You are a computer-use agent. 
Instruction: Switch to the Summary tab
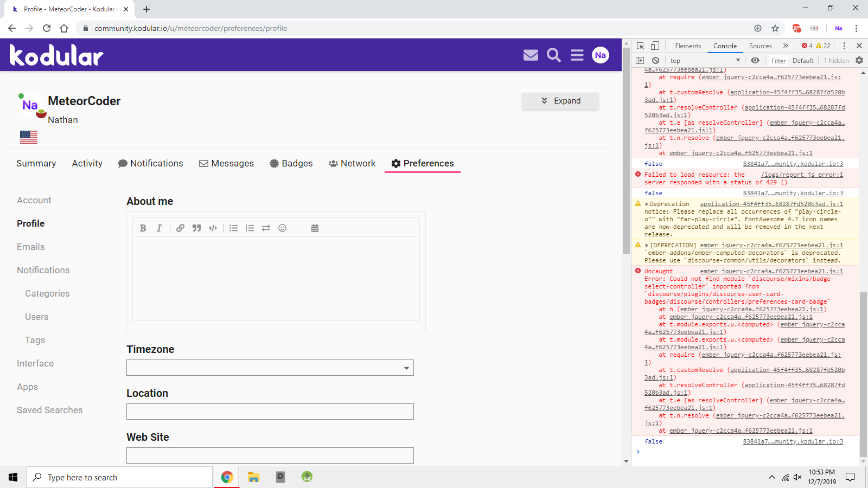click(36, 163)
